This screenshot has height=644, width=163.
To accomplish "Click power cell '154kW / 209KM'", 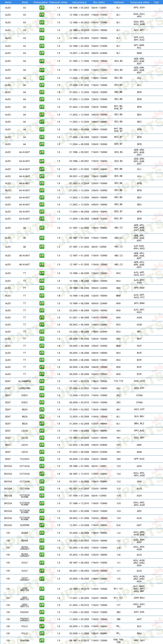I will (99, 445).
